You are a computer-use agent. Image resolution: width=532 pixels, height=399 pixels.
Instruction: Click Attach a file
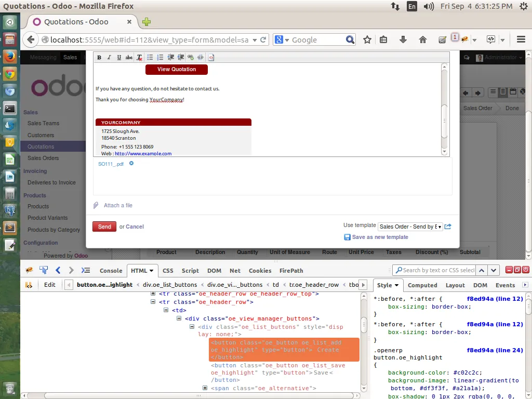[x=118, y=205]
